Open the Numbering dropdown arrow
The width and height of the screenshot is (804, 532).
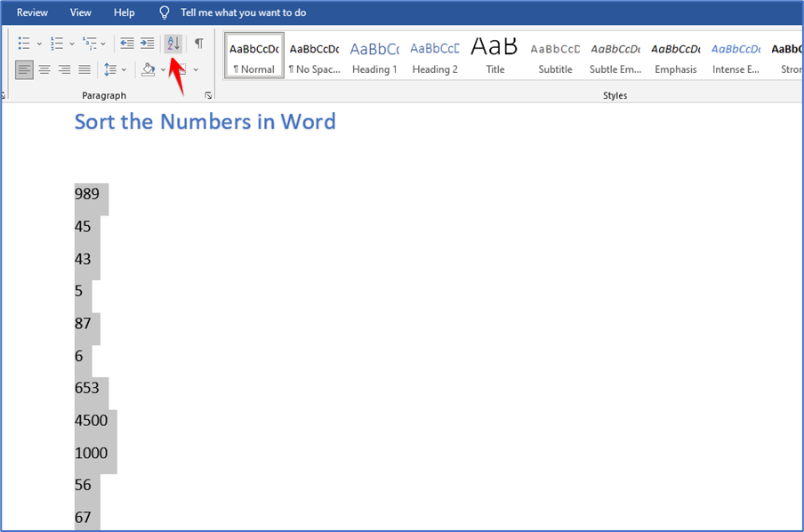70,42
